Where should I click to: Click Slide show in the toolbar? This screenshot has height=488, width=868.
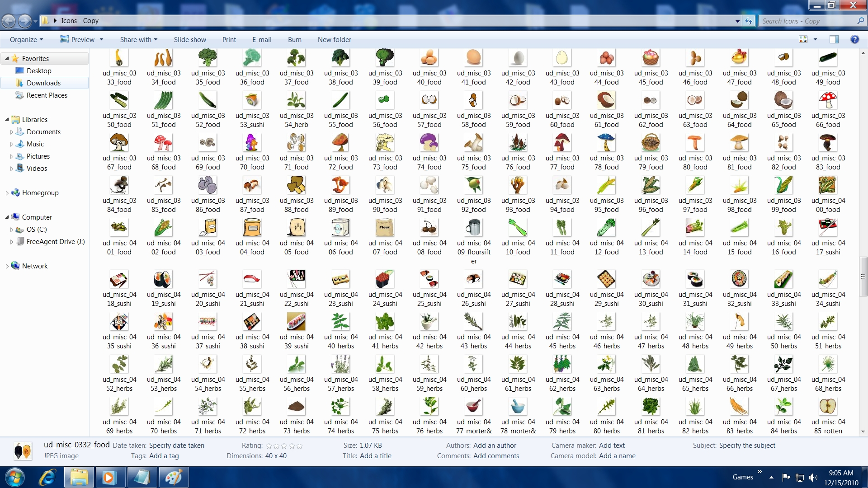click(190, 40)
